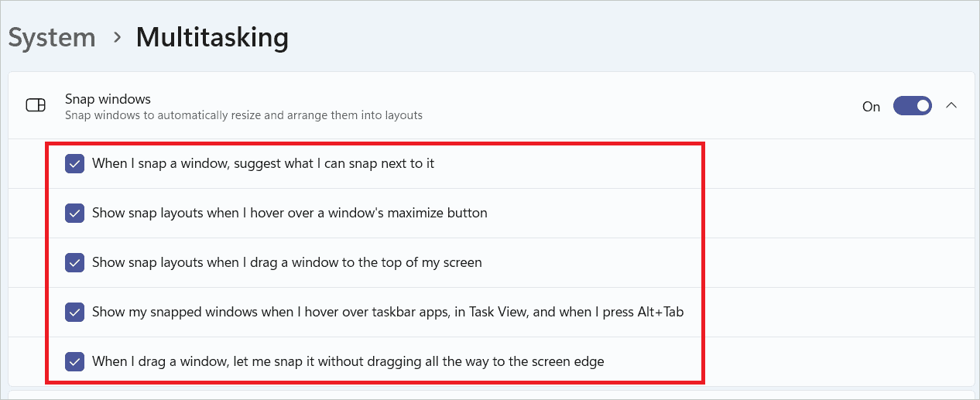Uncheck the suggest-what-to-snap-next checkbox
980x400 pixels.
[75, 163]
